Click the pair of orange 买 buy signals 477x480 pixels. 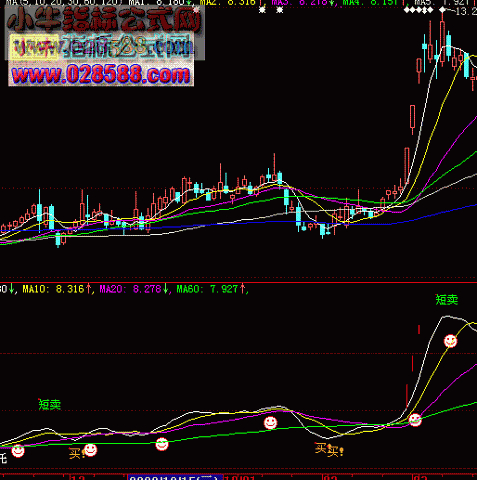pyautogui.click(x=329, y=450)
